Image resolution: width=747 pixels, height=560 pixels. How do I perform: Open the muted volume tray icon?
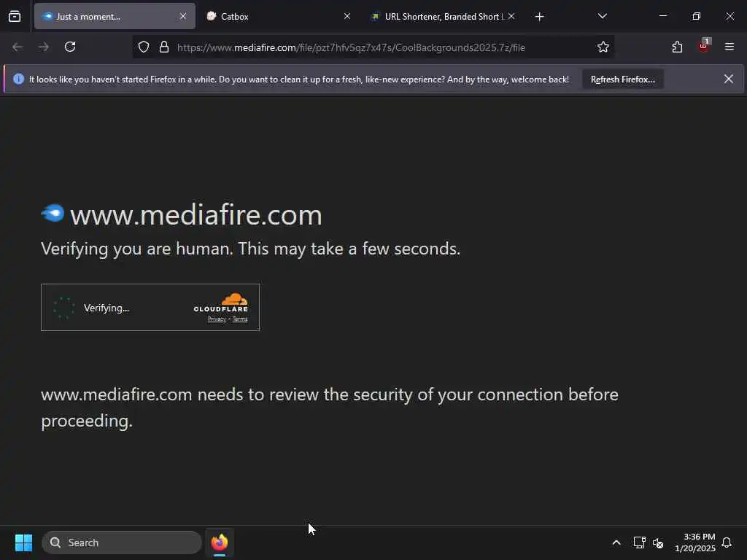pyautogui.click(x=658, y=542)
